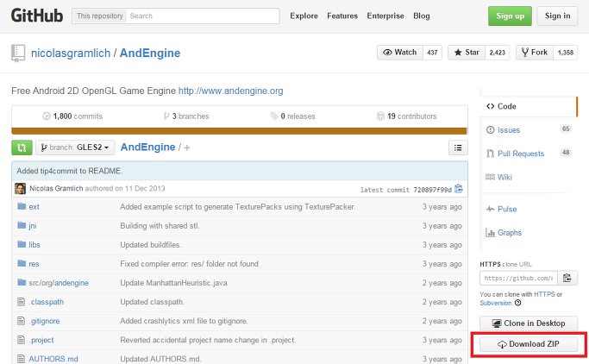589x364 pixels.
Task: Click the stargazers count 2,423
Action: click(x=497, y=53)
